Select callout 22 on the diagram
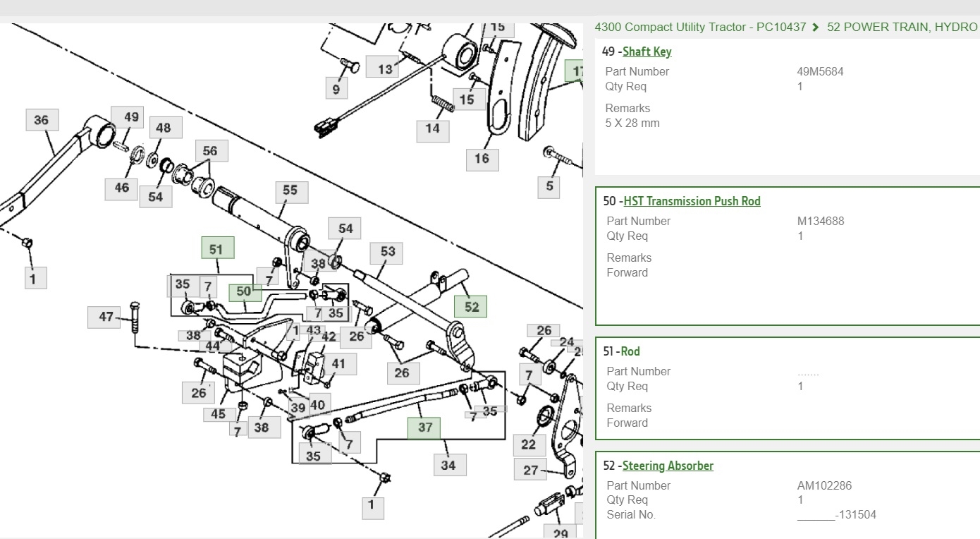980x539 pixels. coord(529,444)
